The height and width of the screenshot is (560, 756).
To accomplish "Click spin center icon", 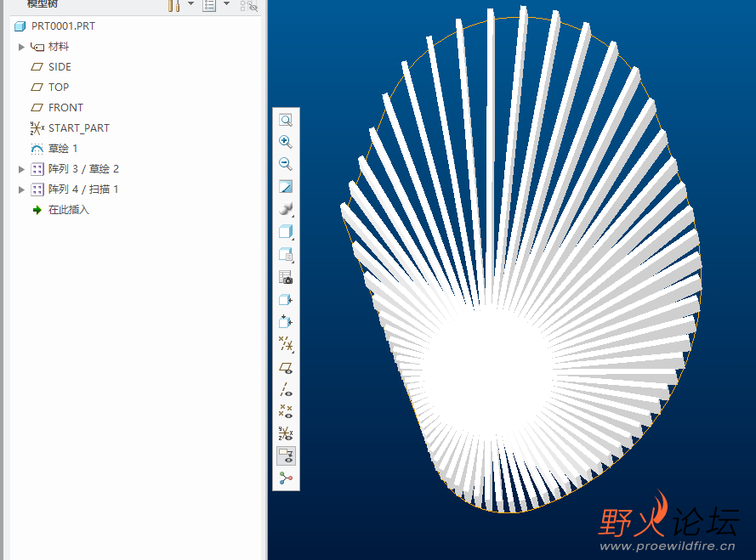I will (286, 478).
